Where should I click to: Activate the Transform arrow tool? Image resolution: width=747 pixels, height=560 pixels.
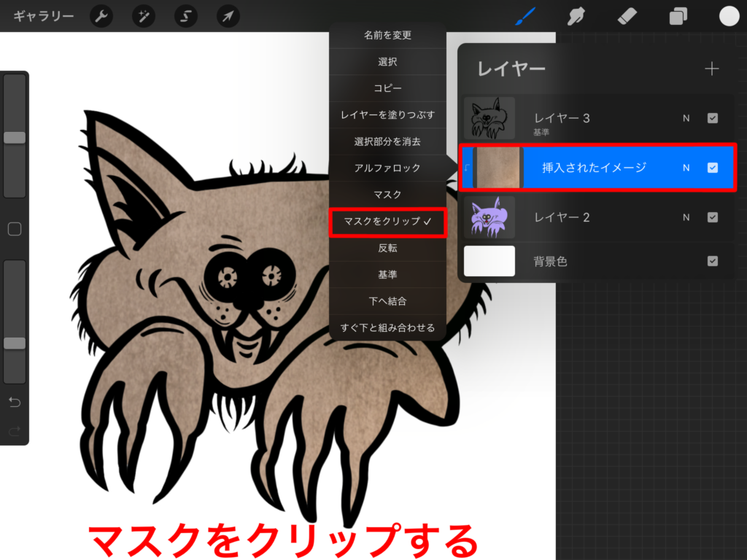[228, 17]
